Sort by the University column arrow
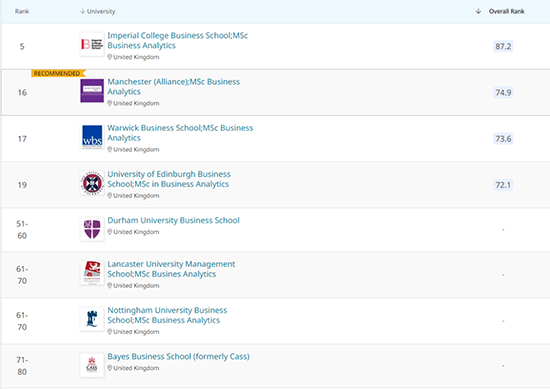The width and height of the screenshot is (550, 389). (82, 11)
